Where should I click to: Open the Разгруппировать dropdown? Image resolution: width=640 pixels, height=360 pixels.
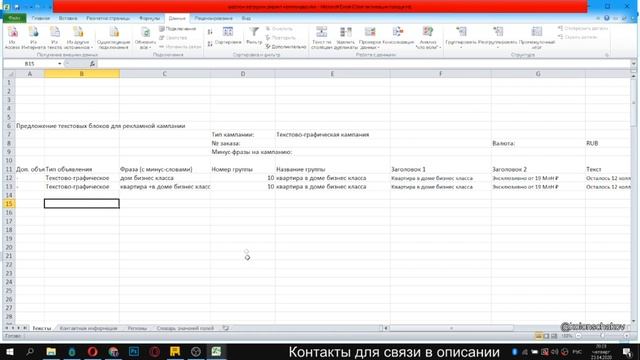point(497,38)
